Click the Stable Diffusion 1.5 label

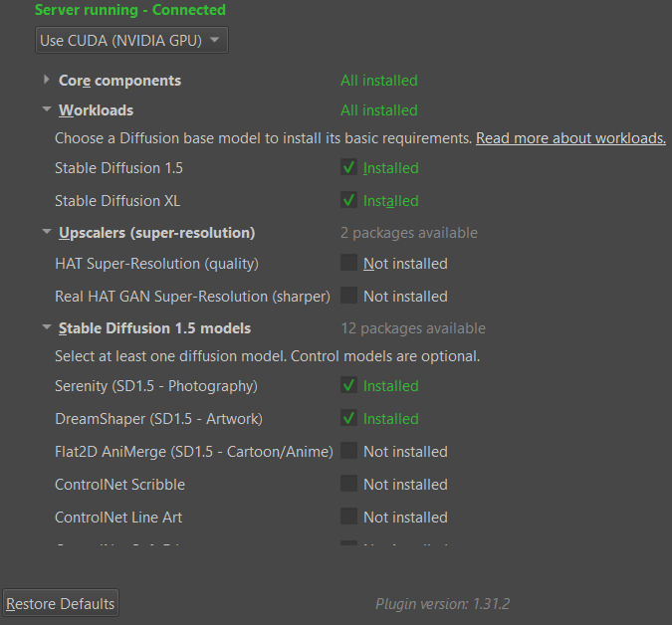coord(118,168)
